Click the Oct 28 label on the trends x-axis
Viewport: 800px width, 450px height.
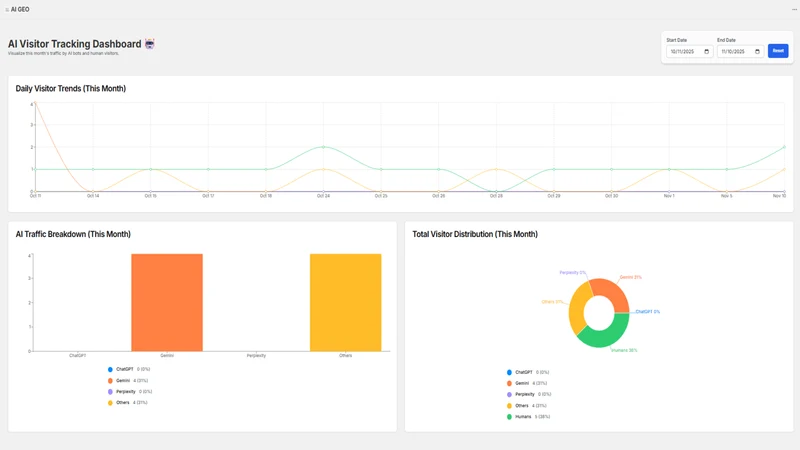[496, 196]
